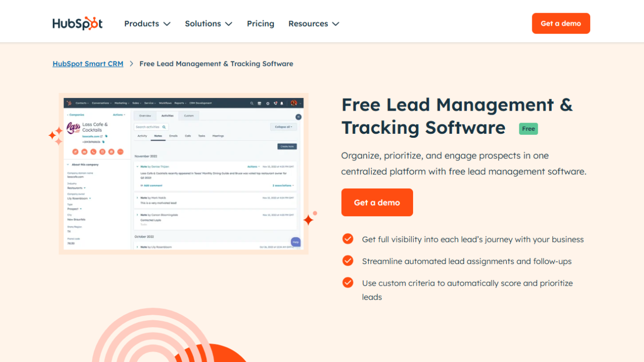Screen dimensions: 644x362
Task: Click the search magnifier in the CRM top bar
Action: pos(252,103)
